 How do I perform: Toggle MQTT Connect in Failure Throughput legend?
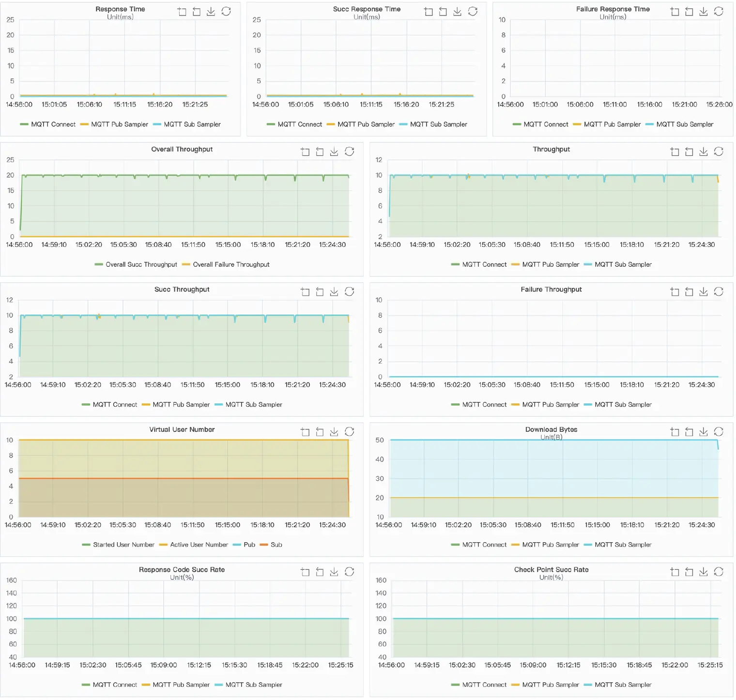pyautogui.click(x=479, y=405)
